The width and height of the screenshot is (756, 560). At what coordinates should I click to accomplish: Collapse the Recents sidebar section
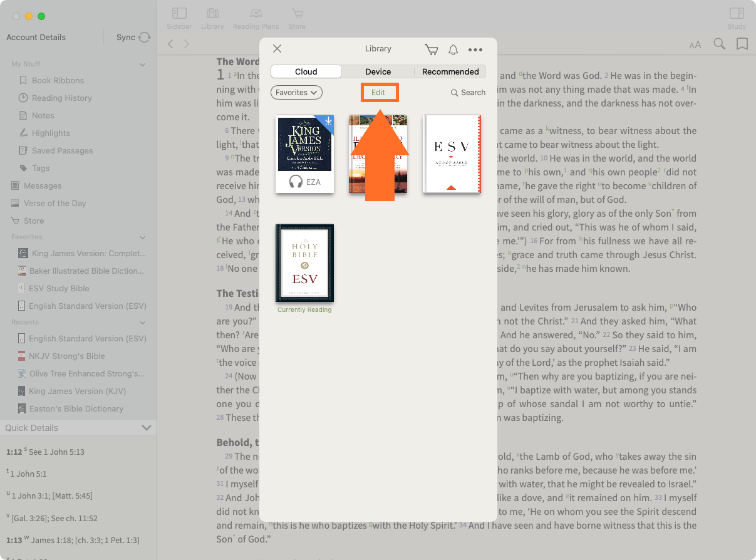tap(143, 322)
